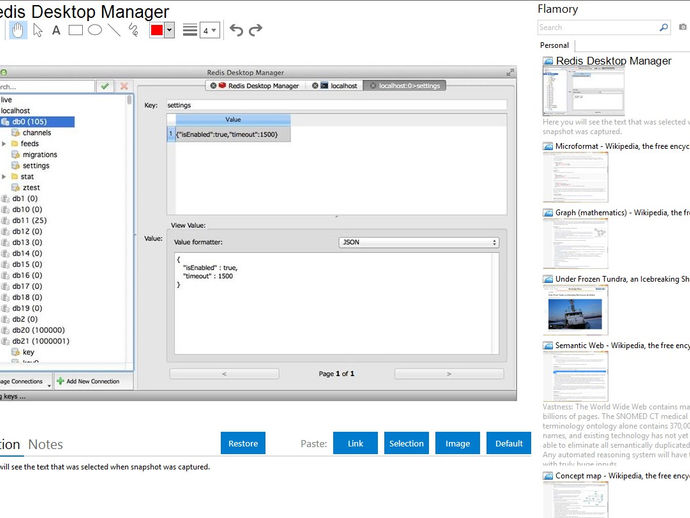Select the settings key in tree
The width and height of the screenshot is (690, 518).
pos(36,165)
